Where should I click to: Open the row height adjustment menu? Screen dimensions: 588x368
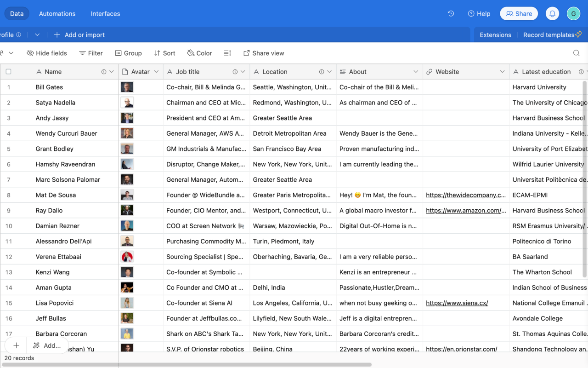pyautogui.click(x=227, y=53)
